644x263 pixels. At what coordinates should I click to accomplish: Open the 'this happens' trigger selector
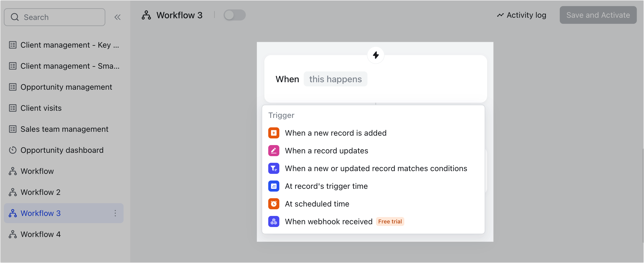335,79
